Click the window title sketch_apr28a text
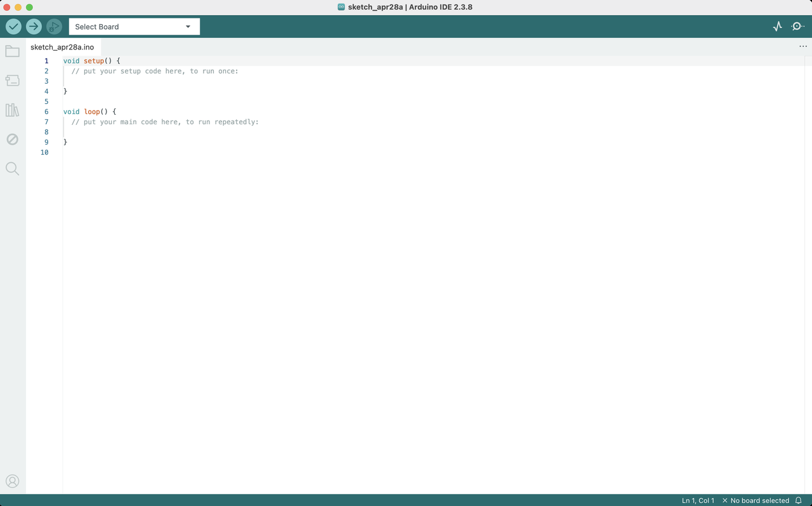This screenshot has width=812, height=506. pyautogui.click(x=376, y=7)
